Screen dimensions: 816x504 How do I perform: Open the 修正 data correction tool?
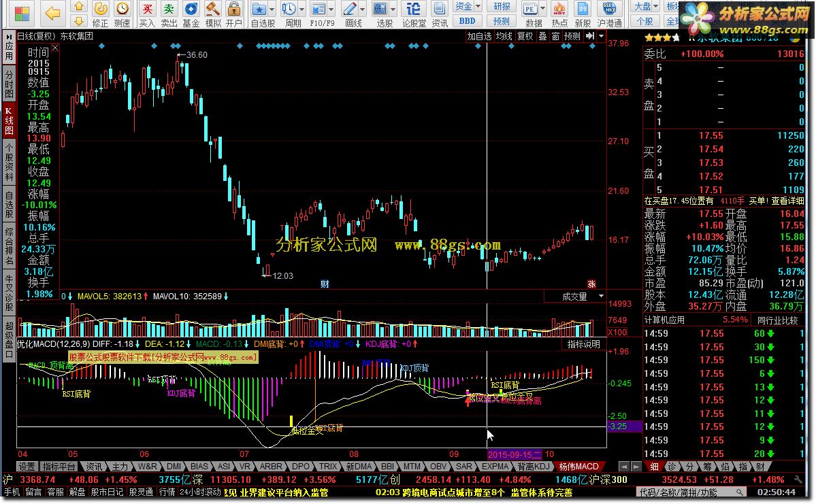(x=100, y=14)
